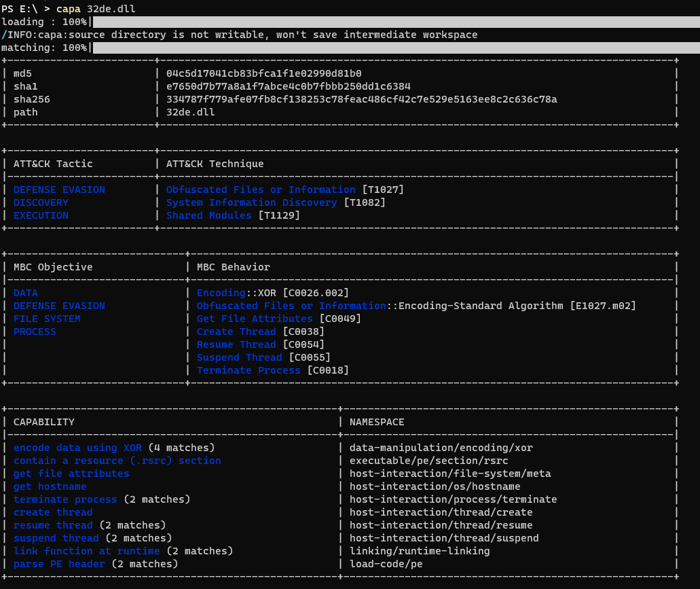Image resolution: width=700 pixels, height=589 pixels.
Task: Click namespace 'host-interaction/thread/suspend'
Action: [444, 539]
